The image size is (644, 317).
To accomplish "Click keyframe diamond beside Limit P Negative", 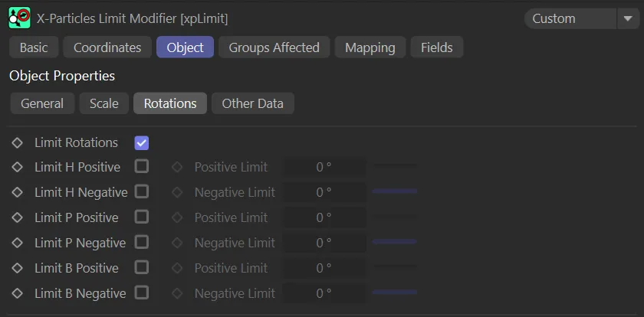I will (18, 243).
